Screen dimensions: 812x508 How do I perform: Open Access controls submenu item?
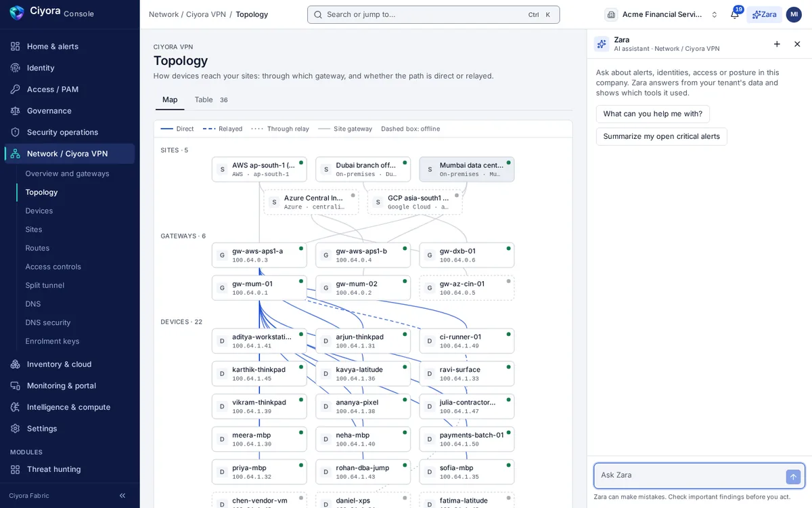click(x=75, y=267)
